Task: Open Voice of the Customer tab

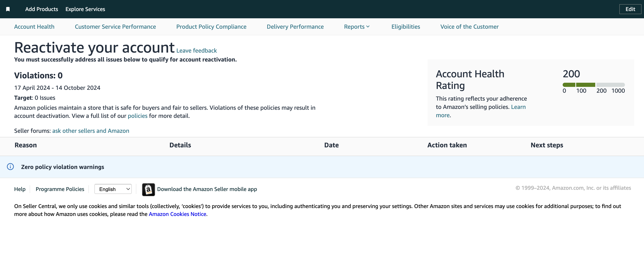Action: click(x=469, y=27)
